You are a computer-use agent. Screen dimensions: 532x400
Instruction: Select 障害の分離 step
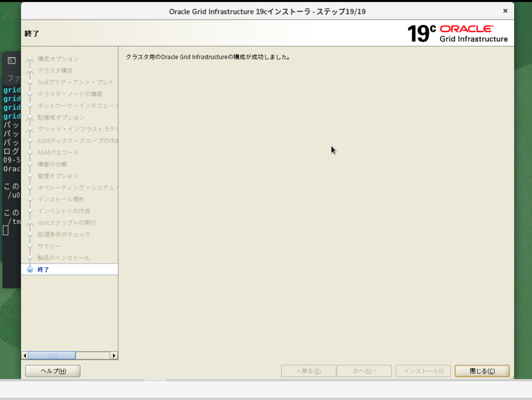point(52,164)
